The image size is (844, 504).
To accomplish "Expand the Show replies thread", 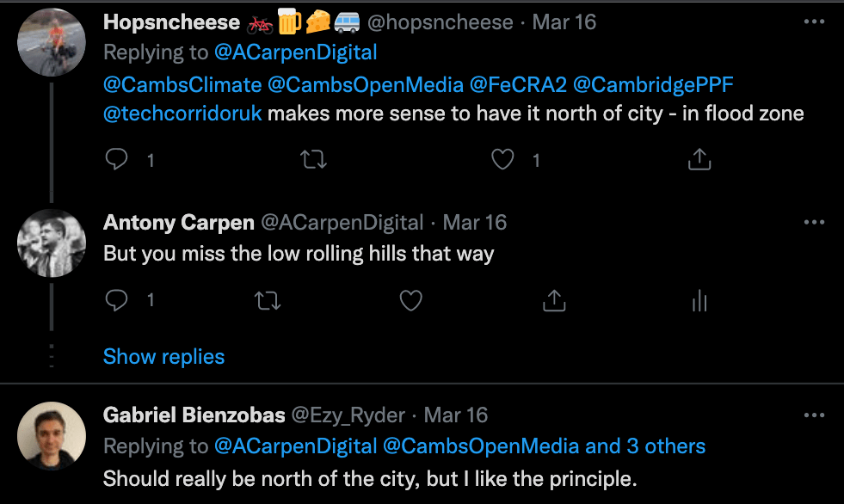I will tap(163, 357).
